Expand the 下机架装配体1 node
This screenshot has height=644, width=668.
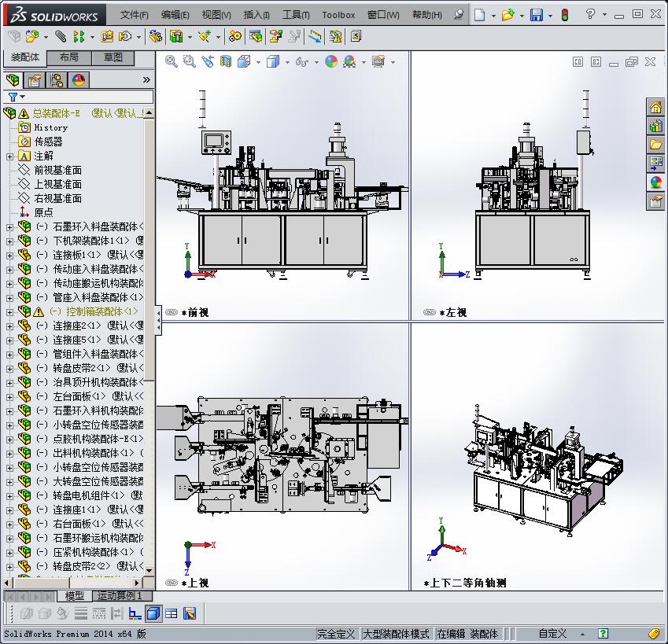tap(9, 241)
